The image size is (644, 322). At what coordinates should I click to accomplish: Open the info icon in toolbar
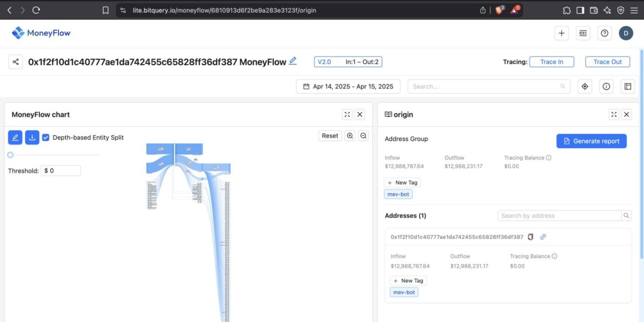606,86
